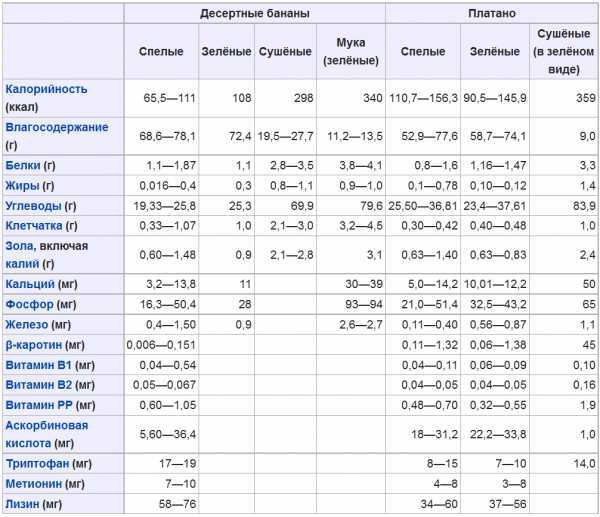600x517 pixels.
Task: Select carotene value 45
Action: (x=589, y=345)
